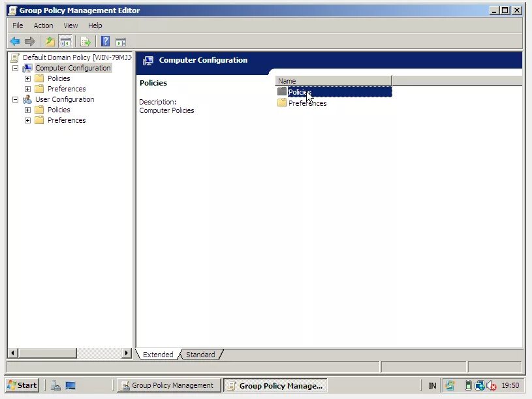Click folder icon of Preferences under Computer Configuration

click(39, 89)
